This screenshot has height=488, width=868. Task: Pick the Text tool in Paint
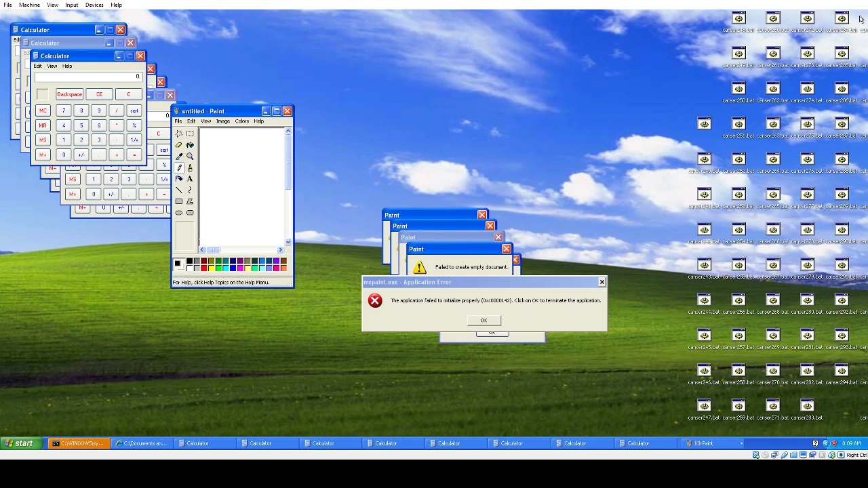[190, 178]
